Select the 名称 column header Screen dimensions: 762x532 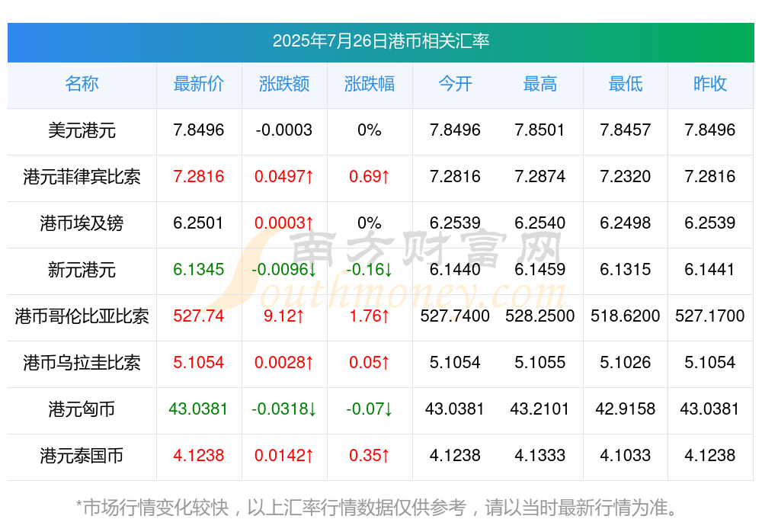point(82,84)
